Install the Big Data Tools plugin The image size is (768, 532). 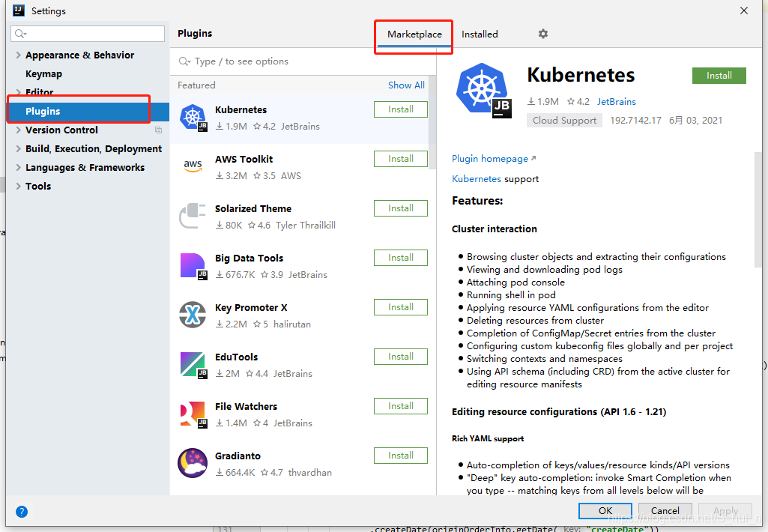coord(401,258)
